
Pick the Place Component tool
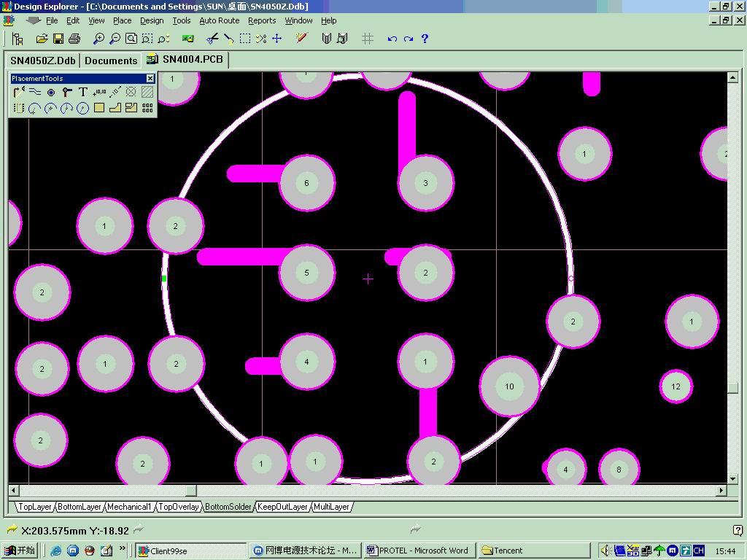click(19, 109)
